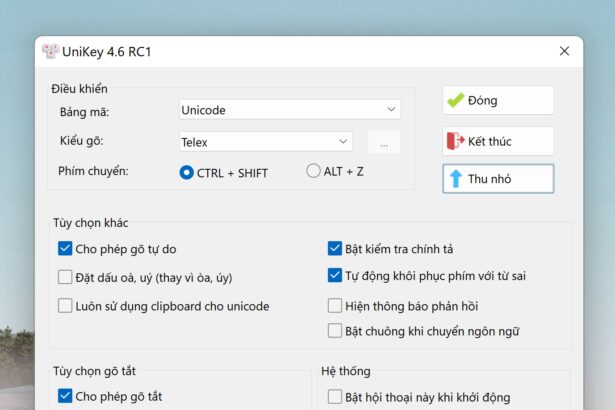Select the CTRL + SHIFT radio button

click(186, 172)
